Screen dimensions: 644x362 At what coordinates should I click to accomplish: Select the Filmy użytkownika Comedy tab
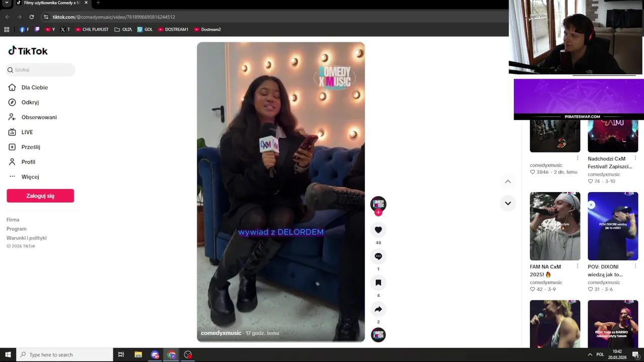tap(51, 3)
